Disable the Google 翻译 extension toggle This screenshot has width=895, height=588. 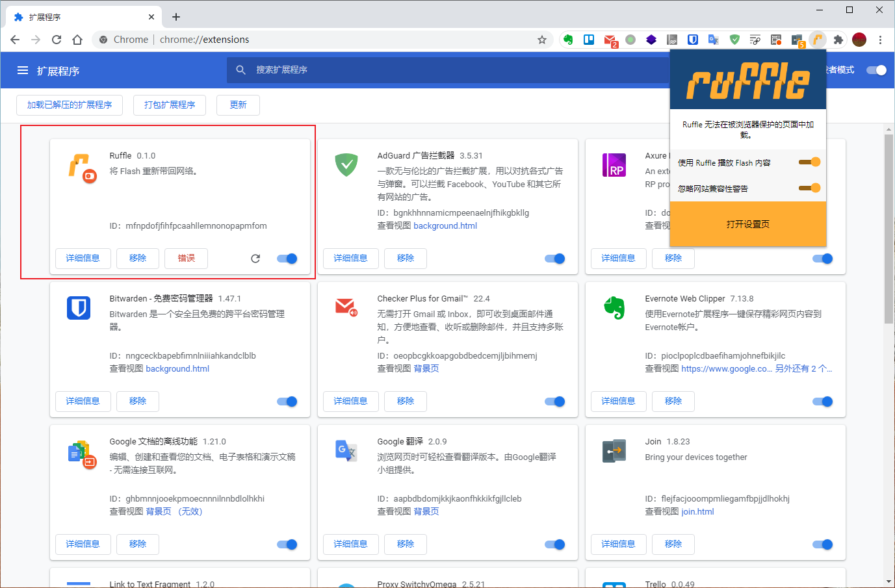click(x=555, y=544)
